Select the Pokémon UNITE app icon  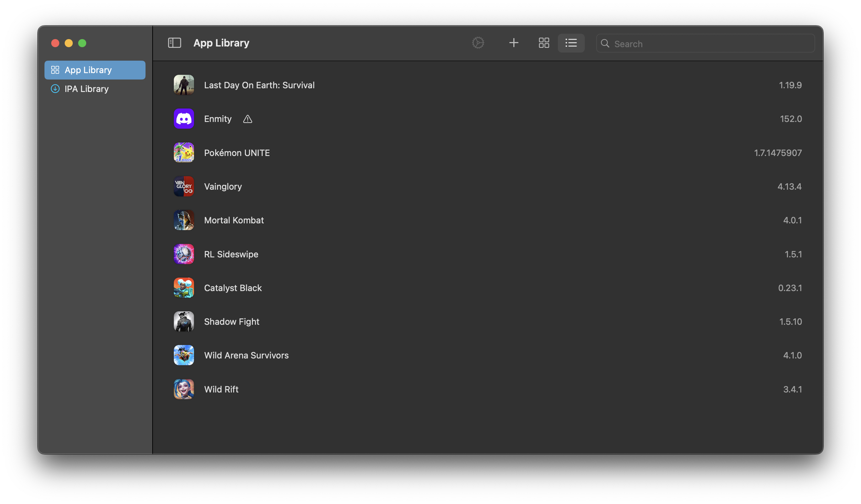[x=184, y=152]
